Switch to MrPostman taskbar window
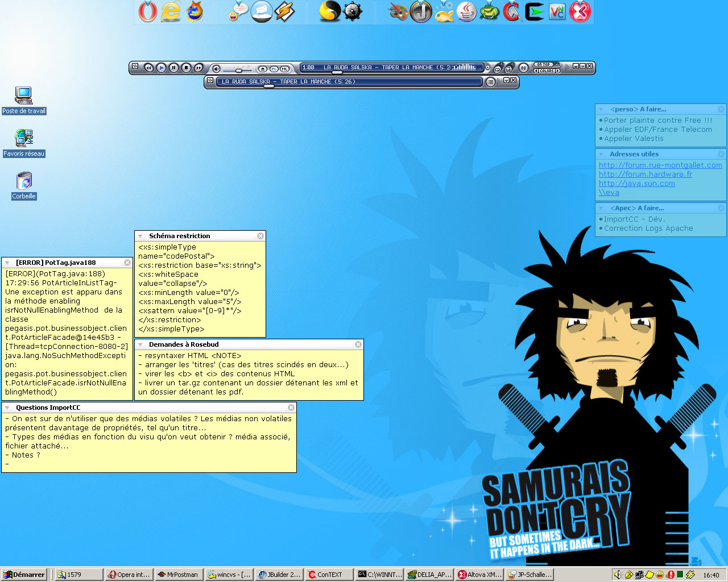The width and height of the screenshot is (728, 582). pos(179,575)
